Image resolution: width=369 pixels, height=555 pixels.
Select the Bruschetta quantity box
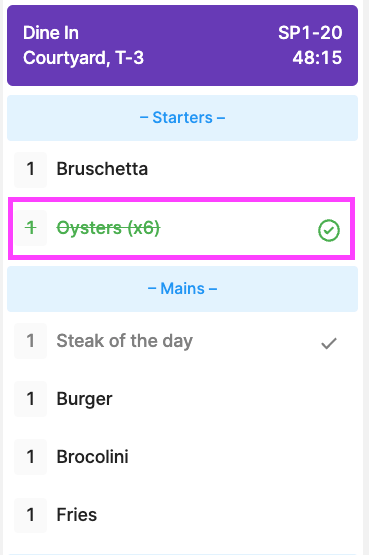30,170
